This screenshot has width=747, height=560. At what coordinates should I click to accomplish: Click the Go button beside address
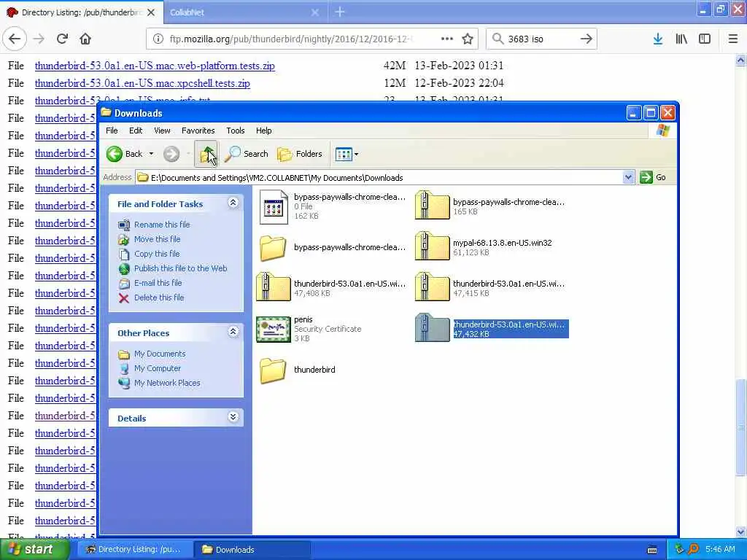[653, 177]
